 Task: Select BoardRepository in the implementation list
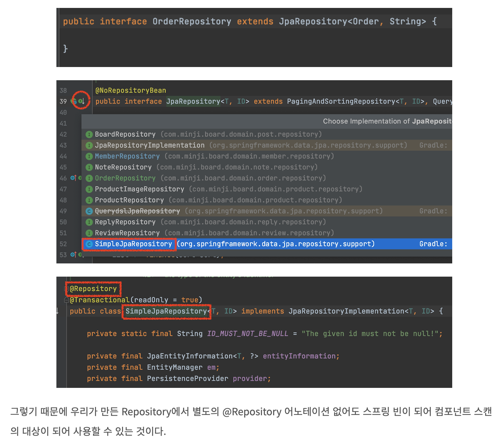click(125, 134)
